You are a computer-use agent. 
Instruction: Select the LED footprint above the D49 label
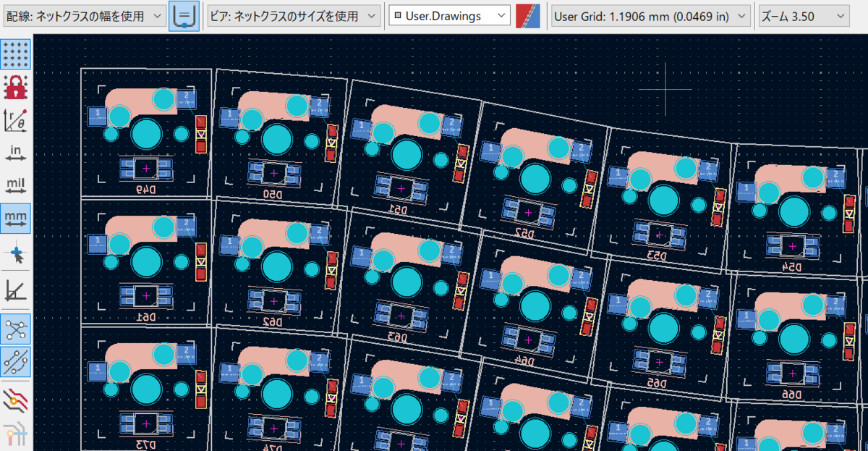click(147, 169)
